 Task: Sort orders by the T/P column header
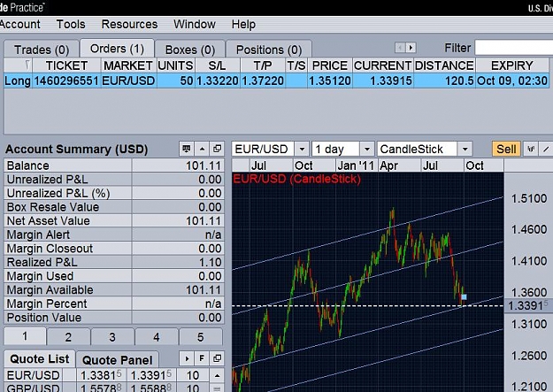[263, 65]
